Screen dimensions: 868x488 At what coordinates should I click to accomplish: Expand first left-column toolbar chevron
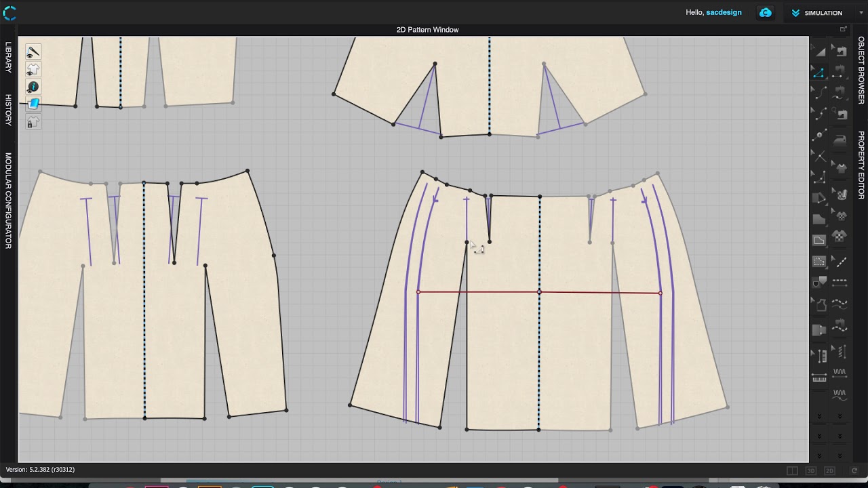819,416
